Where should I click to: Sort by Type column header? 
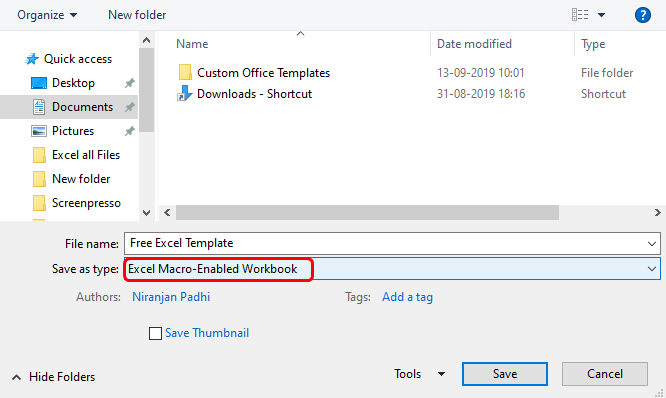pos(593,44)
